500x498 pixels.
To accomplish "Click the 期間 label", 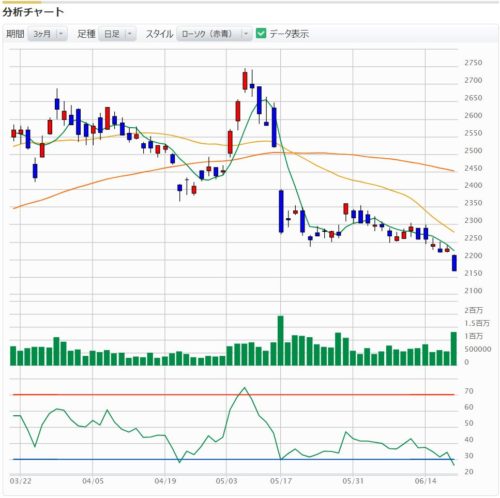I will point(15,34).
